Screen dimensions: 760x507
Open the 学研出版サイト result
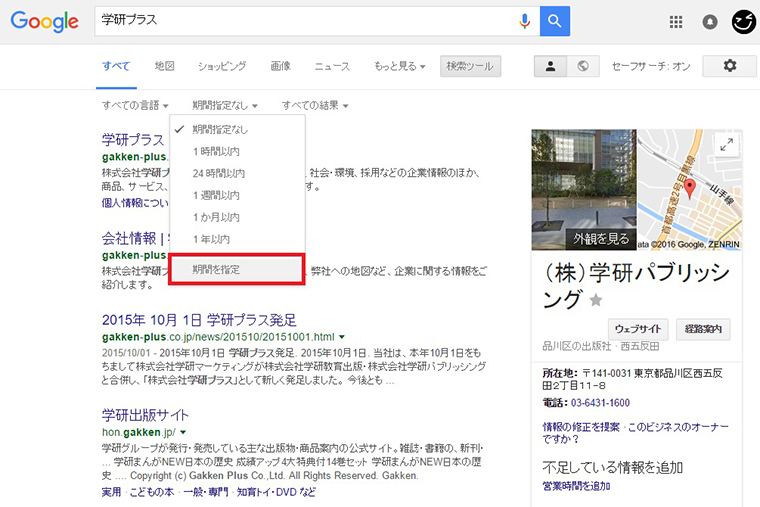145,415
